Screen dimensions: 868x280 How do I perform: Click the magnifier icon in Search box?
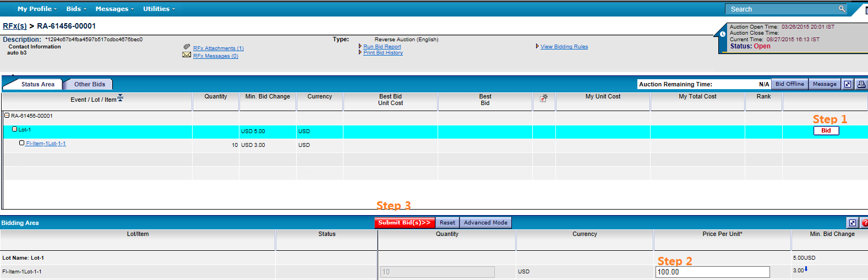point(842,9)
